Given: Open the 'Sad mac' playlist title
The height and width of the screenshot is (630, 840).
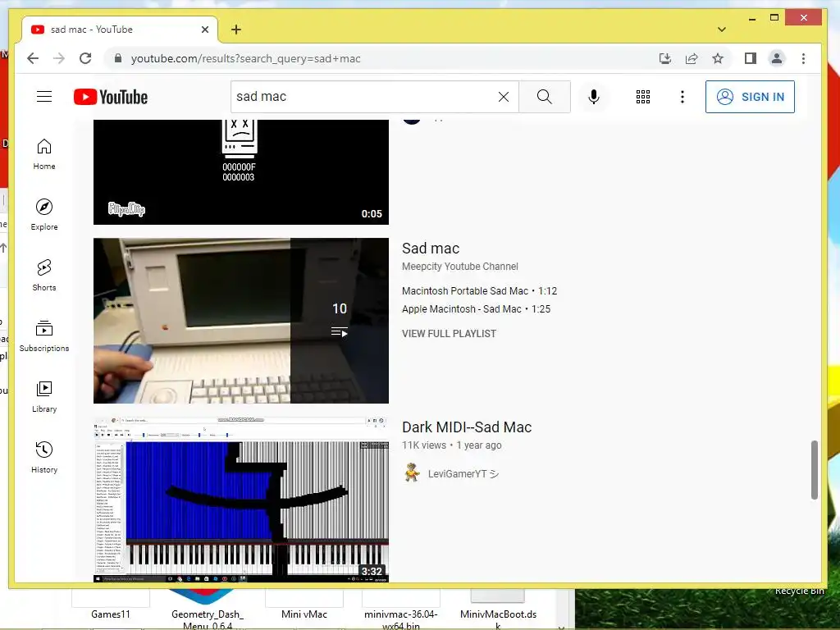Looking at the screenshot, I should 431,248.
